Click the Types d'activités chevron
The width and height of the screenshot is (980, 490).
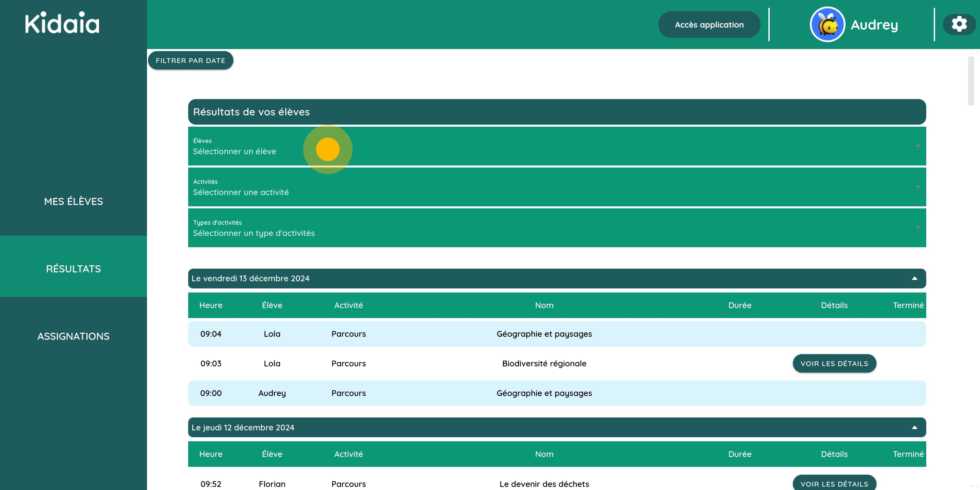click(918, 228)
